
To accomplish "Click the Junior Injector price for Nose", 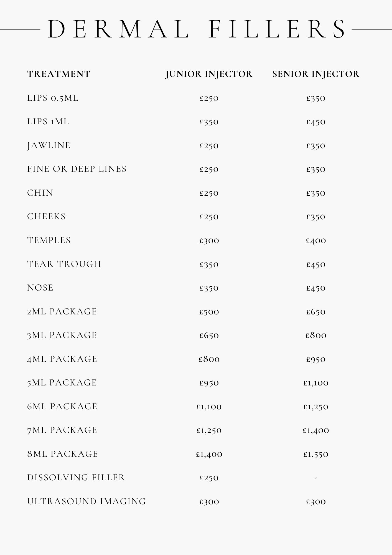I will click(x=209, y=288).
